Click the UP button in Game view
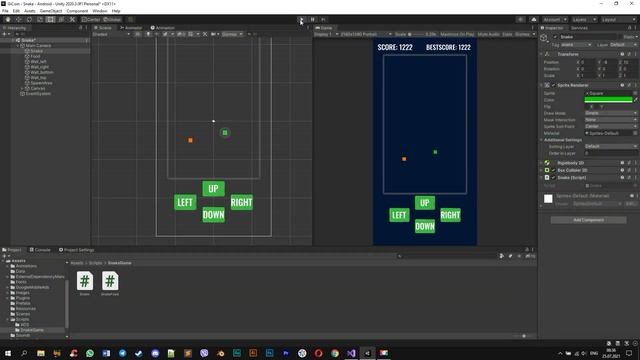The image size is (640, 360). [x=424, y=203]
